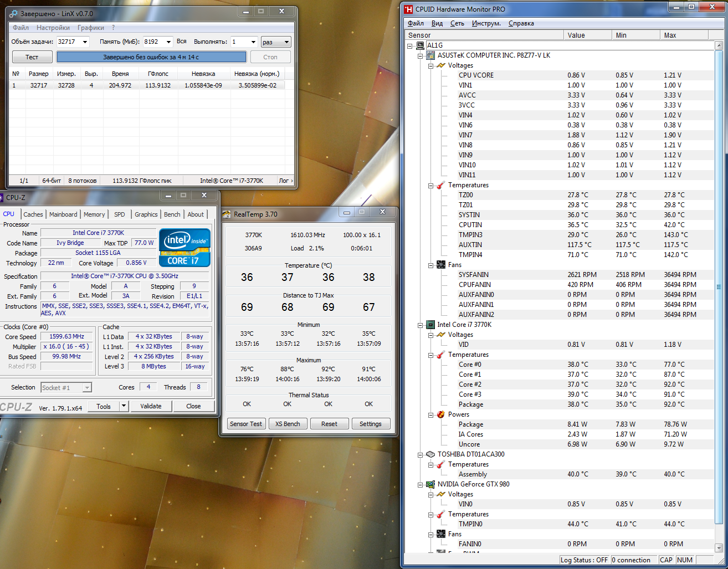The height and width of the screenshot is (569, 728).
Task: Click the Вся memory button in LinX
Action: 182,42
